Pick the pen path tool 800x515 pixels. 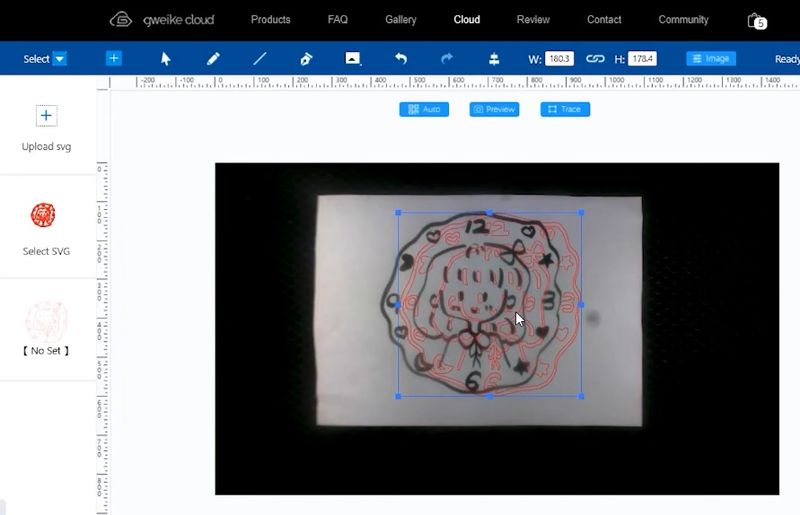306,59
